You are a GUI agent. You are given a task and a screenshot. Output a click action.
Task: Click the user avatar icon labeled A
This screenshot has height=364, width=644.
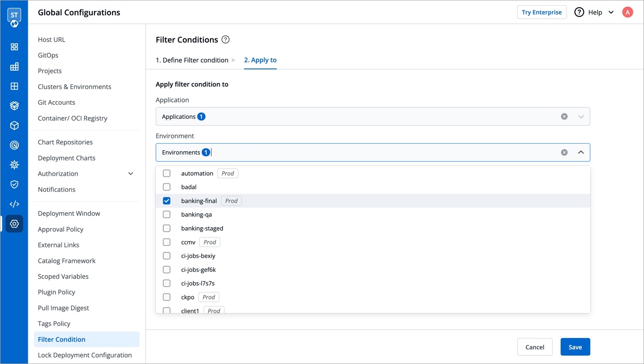(x=627, y=12)
